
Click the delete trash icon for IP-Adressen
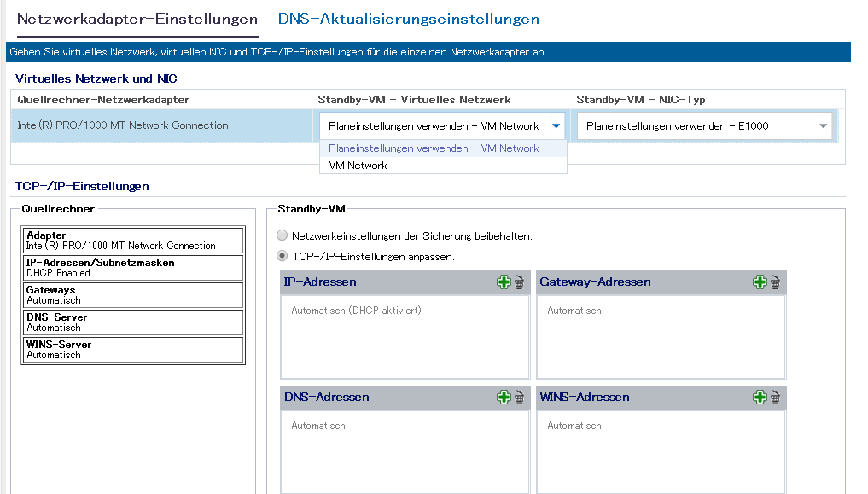(519, 282)
